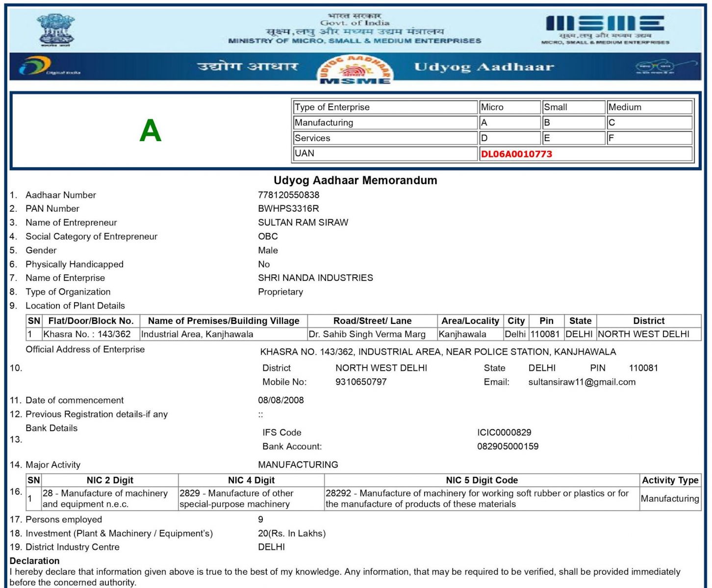
Task: Click the Government of India emblem
Action: point(56,29)
